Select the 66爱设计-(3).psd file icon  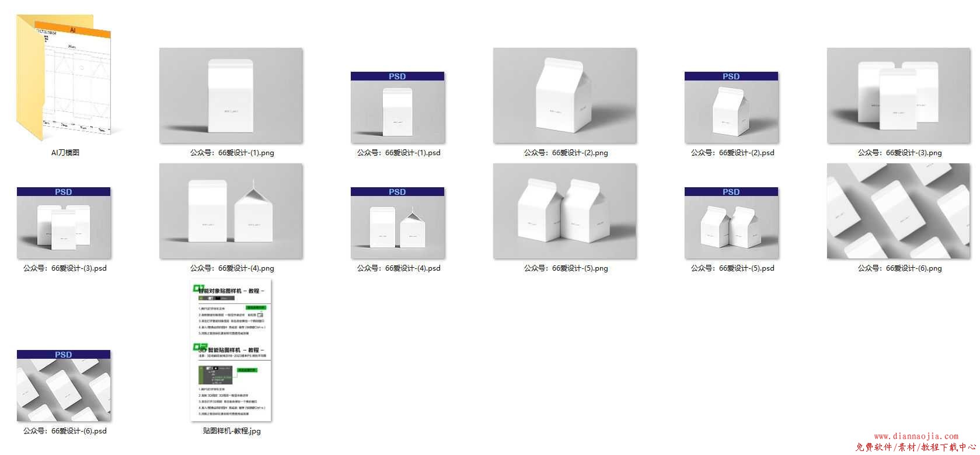pos(64,223)
